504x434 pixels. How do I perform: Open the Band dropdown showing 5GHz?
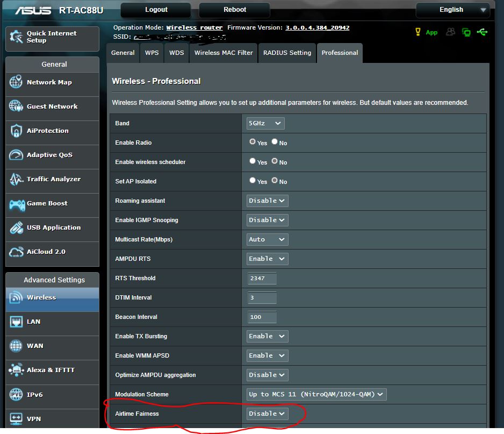tap(265, 123)
